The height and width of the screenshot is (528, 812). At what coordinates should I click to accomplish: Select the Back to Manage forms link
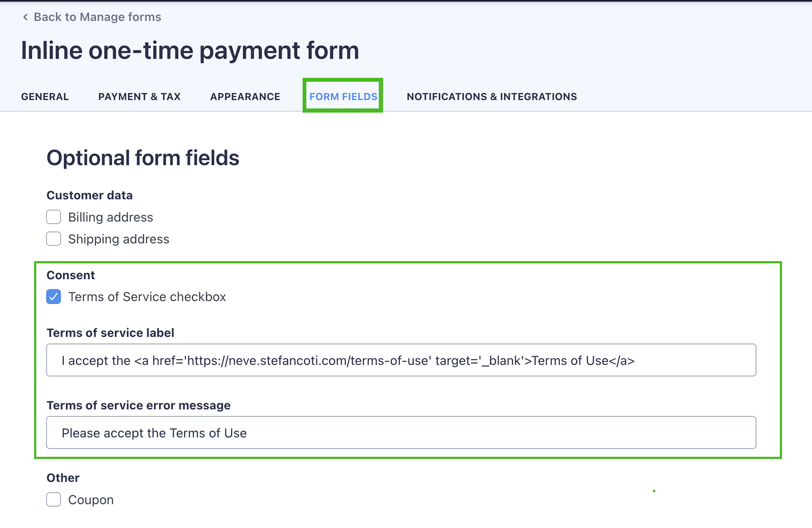pyautogui.click(x=98, y=17)
